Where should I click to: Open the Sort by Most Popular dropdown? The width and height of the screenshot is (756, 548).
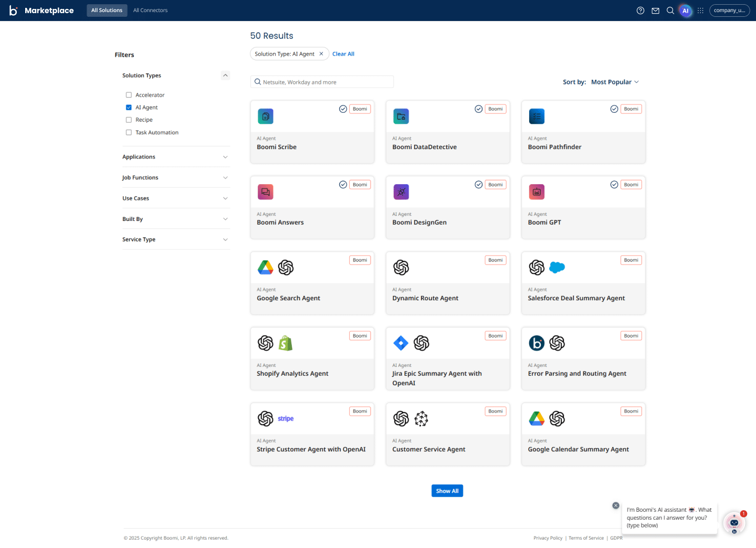(x=615, y=82)
